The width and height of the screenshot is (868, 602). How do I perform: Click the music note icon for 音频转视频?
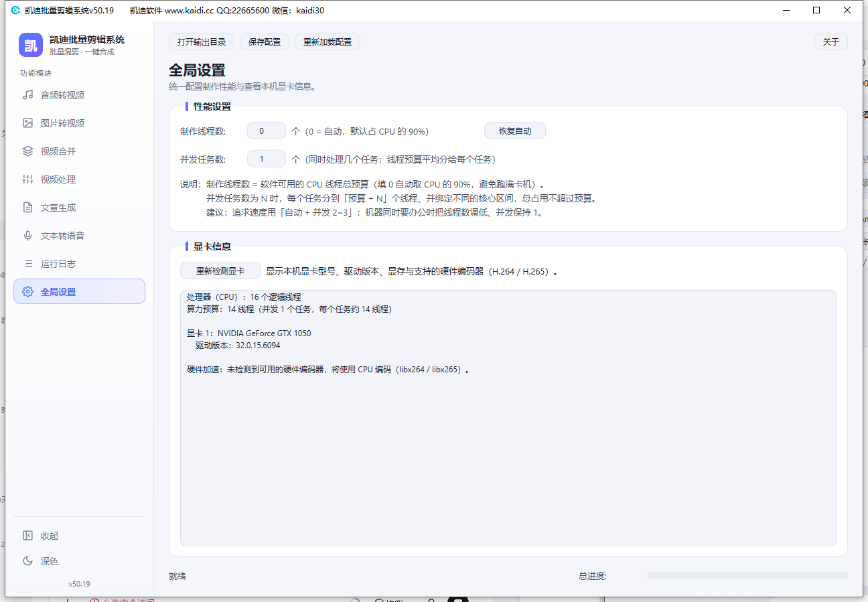point(28,95)
